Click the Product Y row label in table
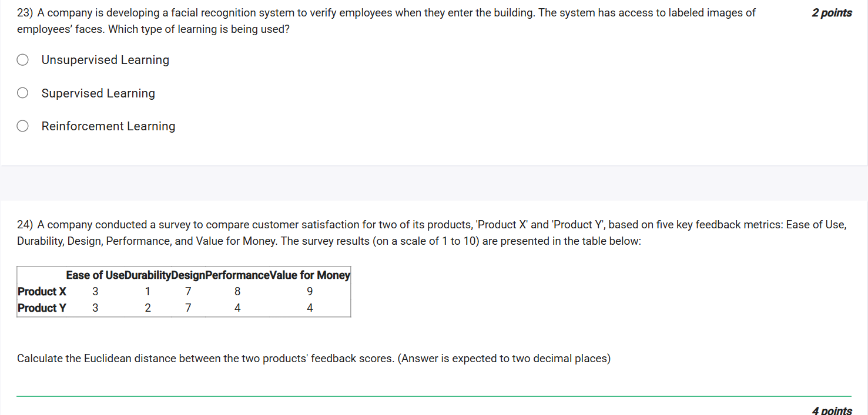The height and width of the screenshot is (415, 868). (x=42, y=308)
